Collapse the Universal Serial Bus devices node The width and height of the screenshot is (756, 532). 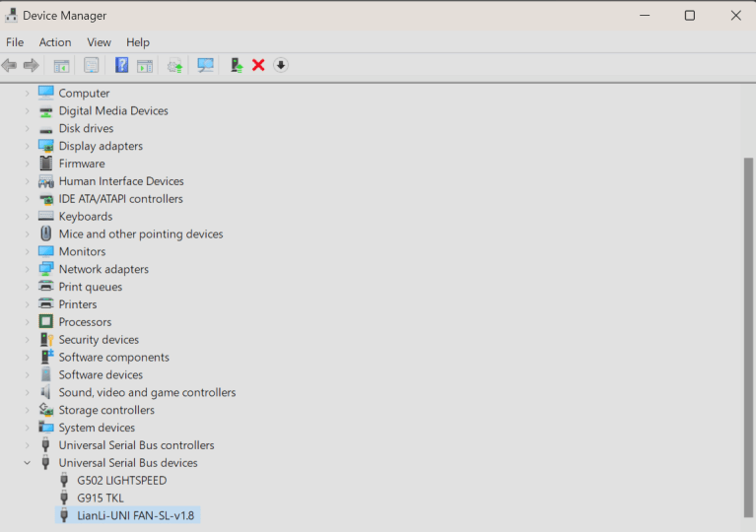28,463
